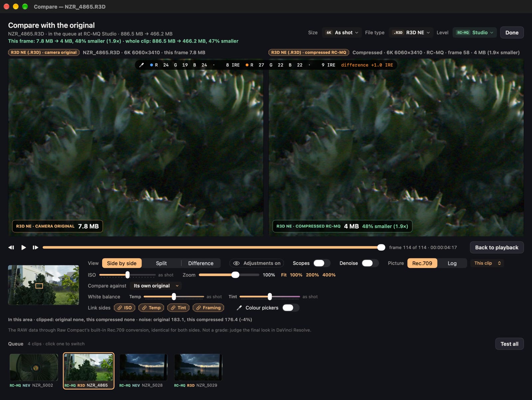
Task: Step back one frame
Action: pyautogui.click(x=11, y=247)
